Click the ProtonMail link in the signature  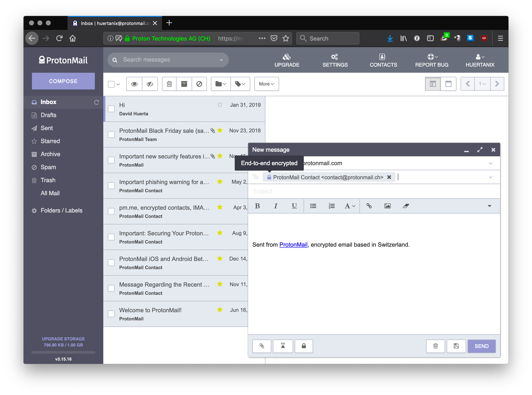(293, 245)
